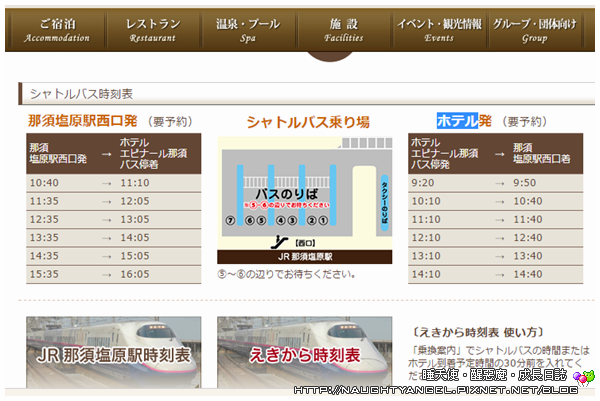
Task: Select the 14:05 hotel arrival time
Action: 135,238
